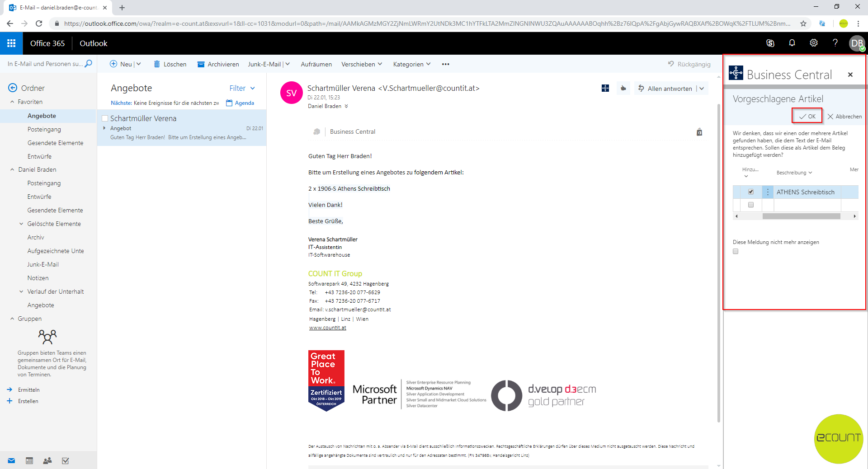Open the help question mark
This screenshot has height=469, width=868.
click(835, 43)
